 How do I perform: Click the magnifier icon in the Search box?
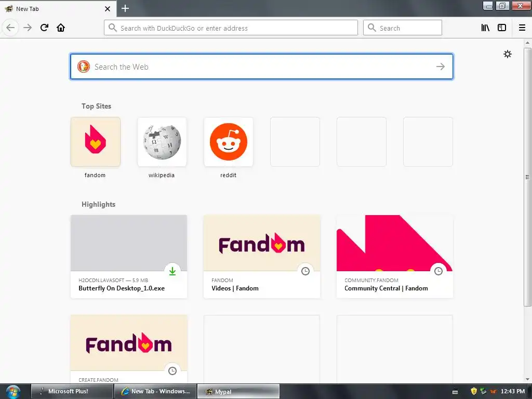click(x=372, y=28)
